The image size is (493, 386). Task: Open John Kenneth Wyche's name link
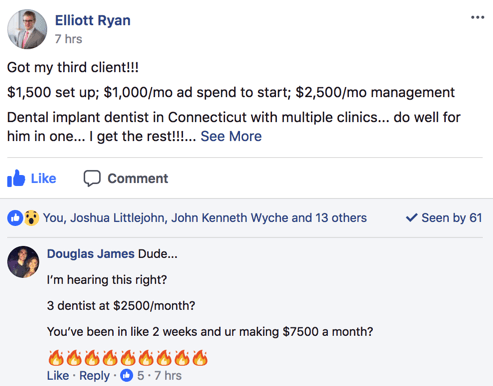[230, 218]
